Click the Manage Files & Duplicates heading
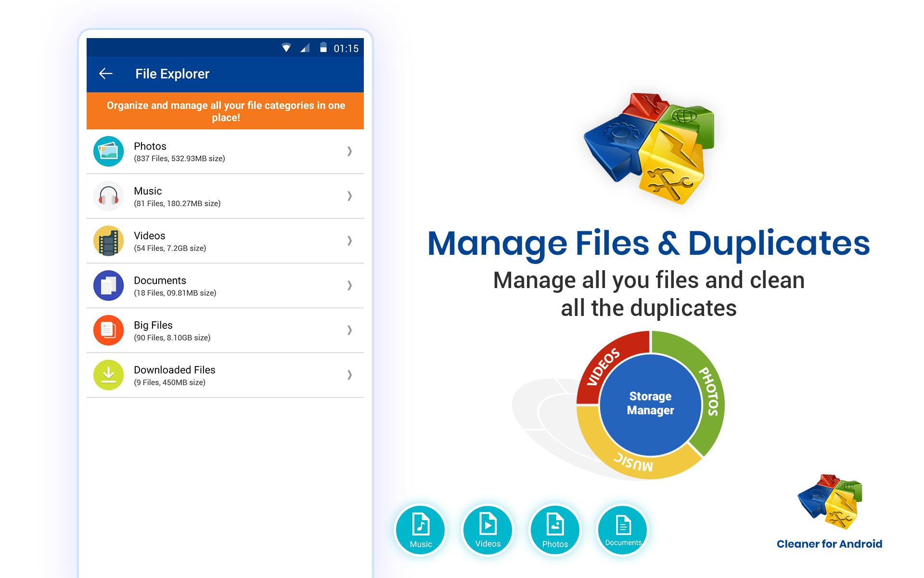Image resolution: width=924 pixels, height=578 pixels. point(649,244)
